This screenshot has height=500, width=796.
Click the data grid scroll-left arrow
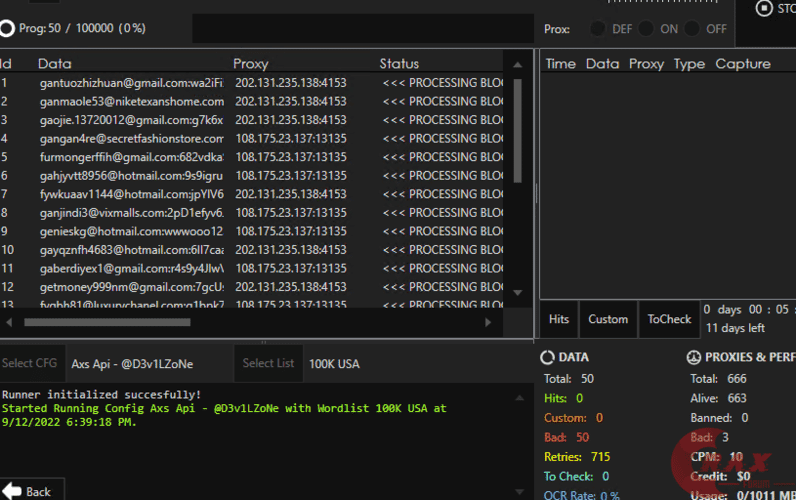pos(9,322)
